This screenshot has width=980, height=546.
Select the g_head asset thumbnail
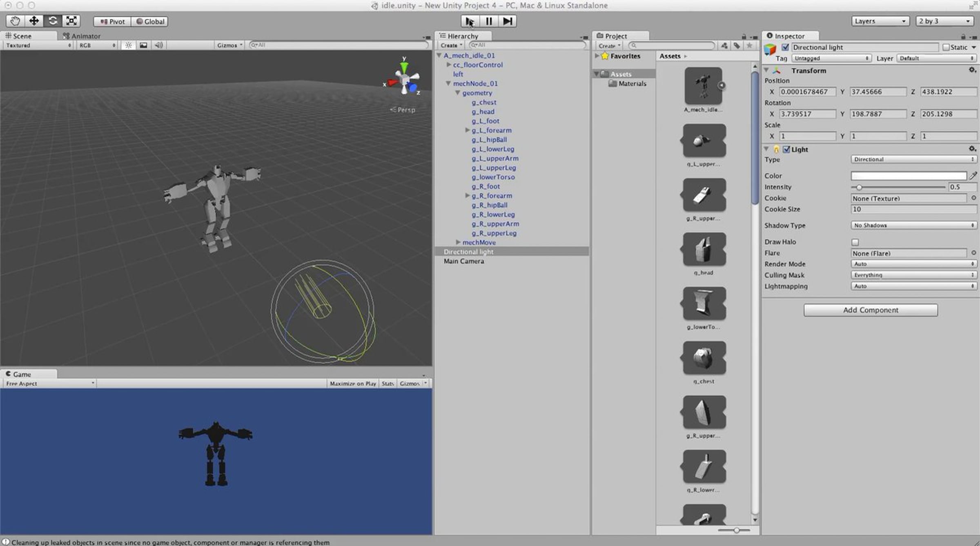[704, 249]
